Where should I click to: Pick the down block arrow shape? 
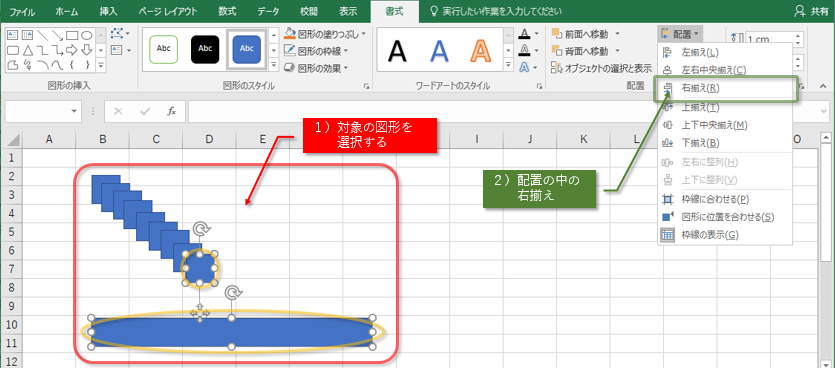[x=86, y=50]
